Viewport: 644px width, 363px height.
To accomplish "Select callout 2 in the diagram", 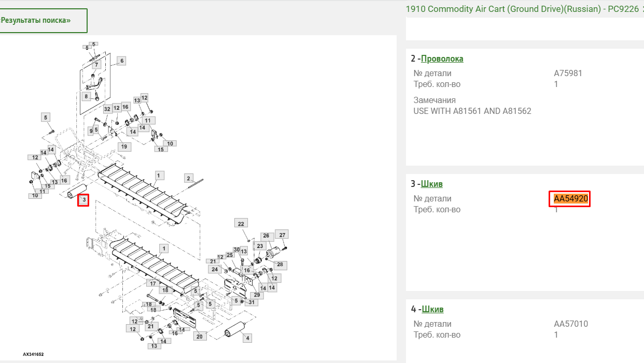I will coord(189,178).
